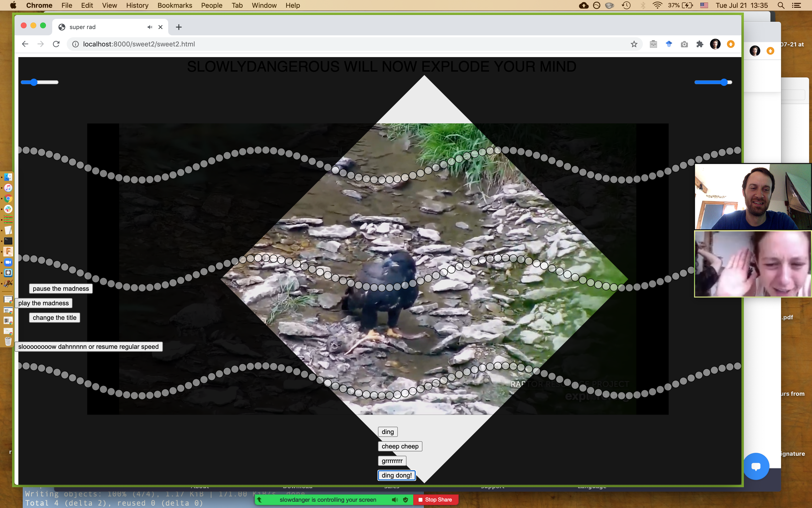Open the People menu

coord(212,5)
